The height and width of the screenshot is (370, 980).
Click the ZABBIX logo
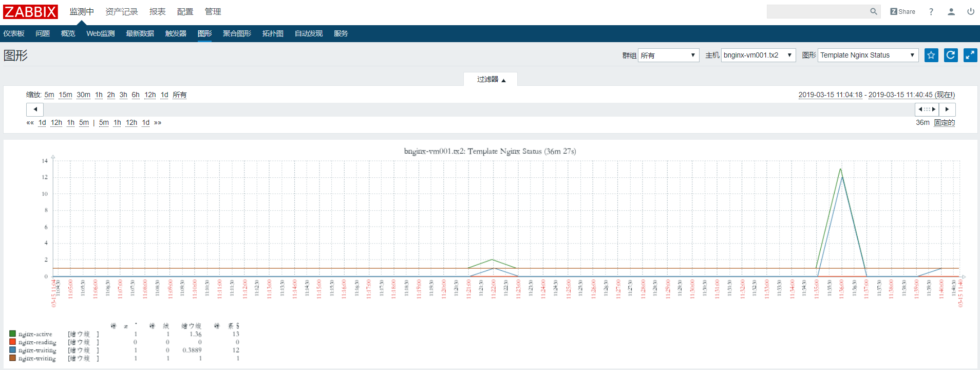tap(30, 11)
